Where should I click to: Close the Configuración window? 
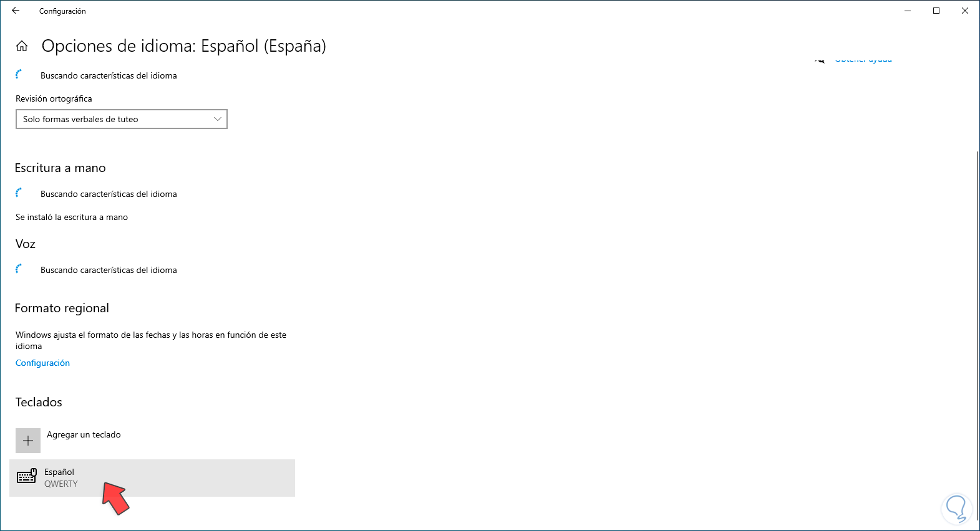965,11
